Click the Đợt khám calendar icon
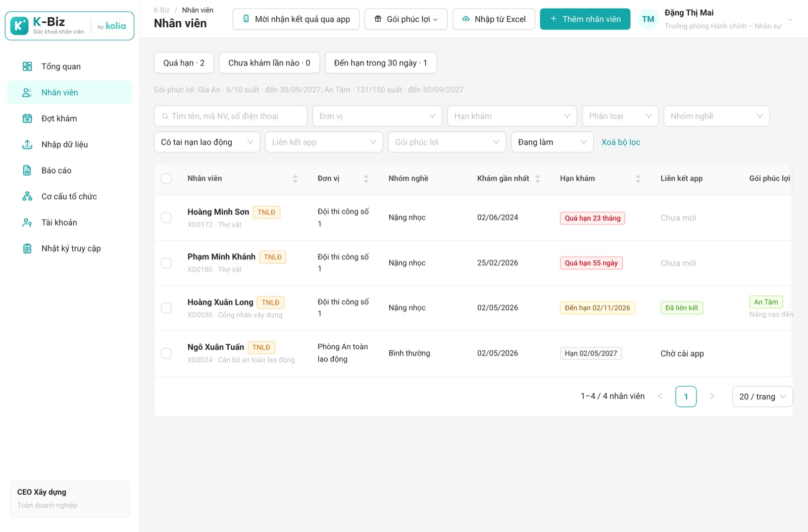Image resolution: width=808 pixels, height=532 pixels. (27, 118)
